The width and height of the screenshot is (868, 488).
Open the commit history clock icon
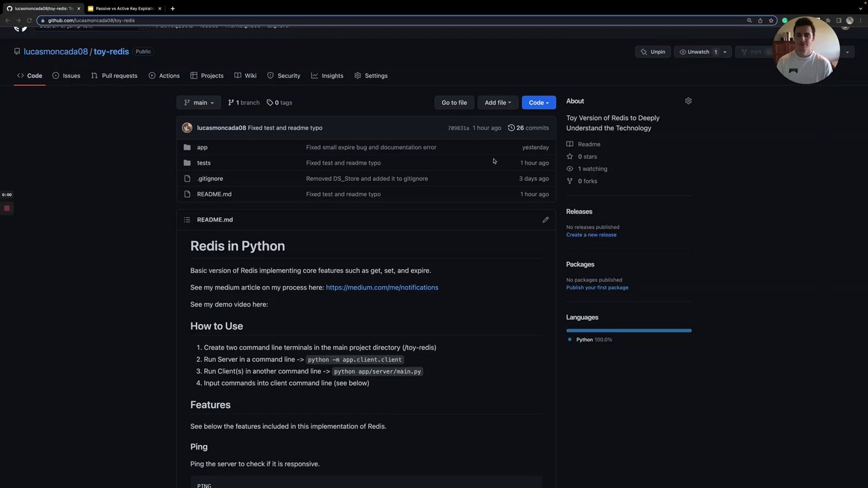point(511,127)
